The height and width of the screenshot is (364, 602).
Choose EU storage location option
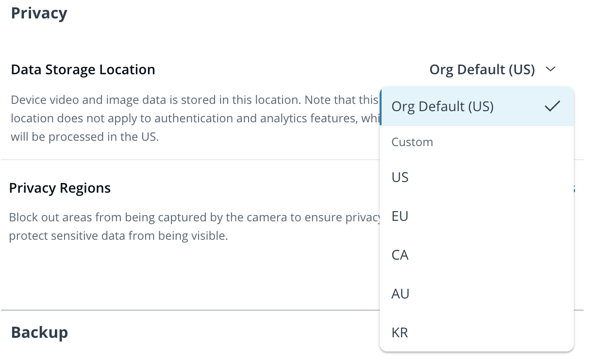[x=400, y=216]
